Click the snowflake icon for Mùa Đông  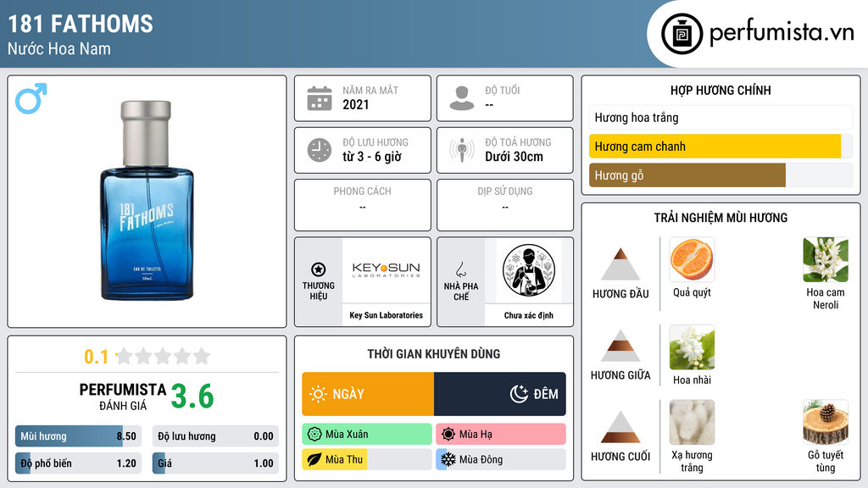coord(448,459)
